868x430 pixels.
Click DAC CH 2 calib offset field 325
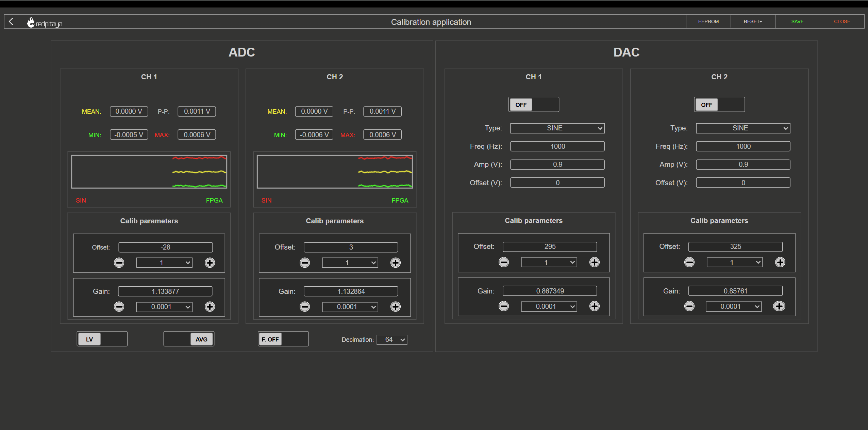pos(736,246)
